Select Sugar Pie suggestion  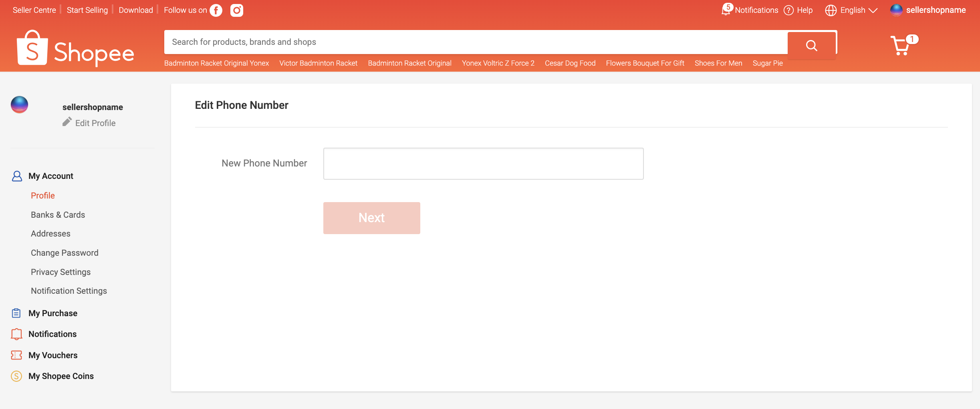768,63
